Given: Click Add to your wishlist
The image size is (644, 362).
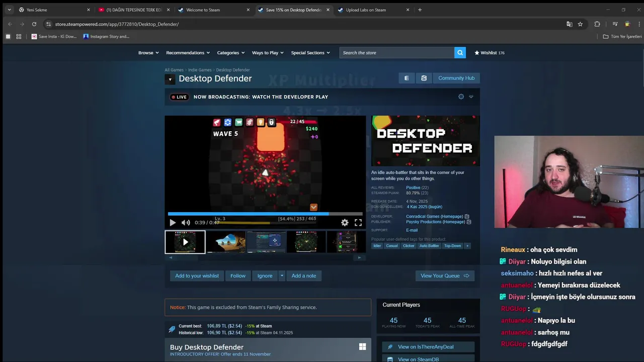Looking at the screenshot, I should (197, 276).
